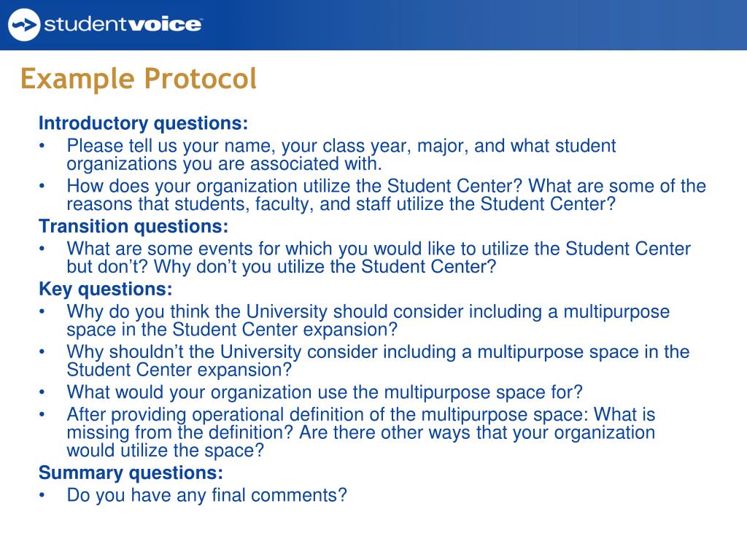Click the blue header banner right side
Image resolution: width=747 pixels, height=560 pixels.
(572, 25)
